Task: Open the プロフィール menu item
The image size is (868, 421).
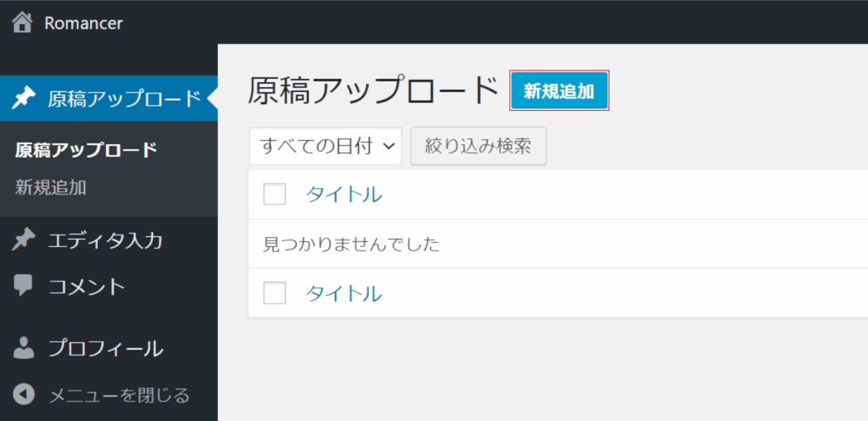Action: coord(106,348)
